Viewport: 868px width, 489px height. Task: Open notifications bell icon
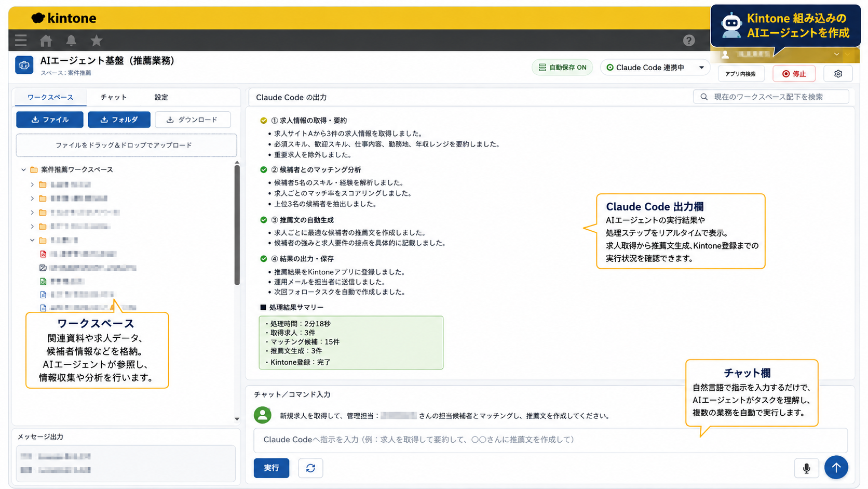(x=71, y=40)
